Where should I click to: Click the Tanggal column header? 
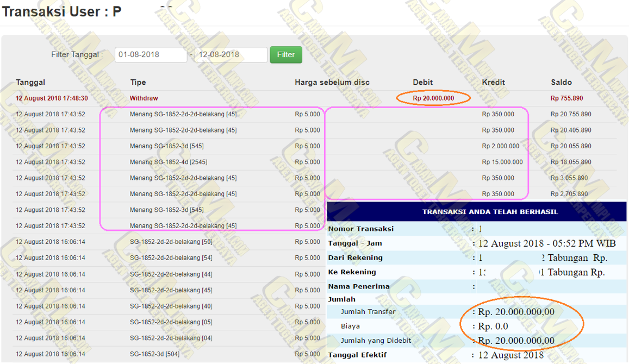[x=30, y=83]
